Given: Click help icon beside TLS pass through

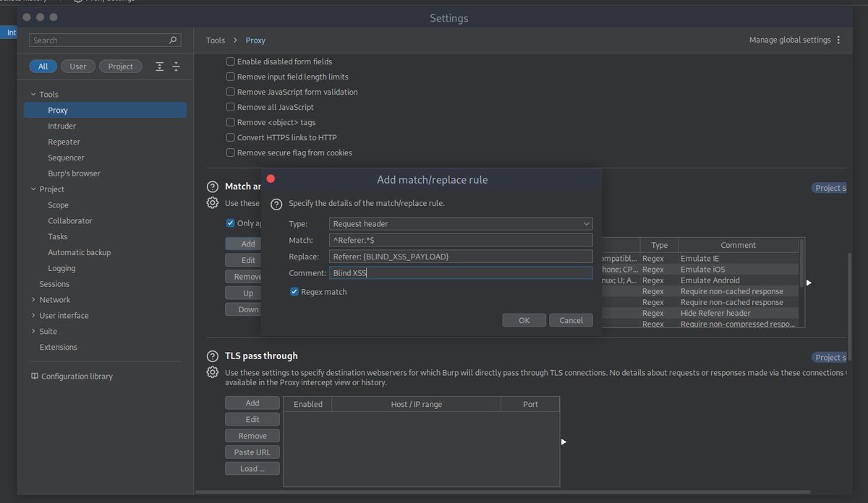Looking at the screenshot, I should click(x=213, y=356).
